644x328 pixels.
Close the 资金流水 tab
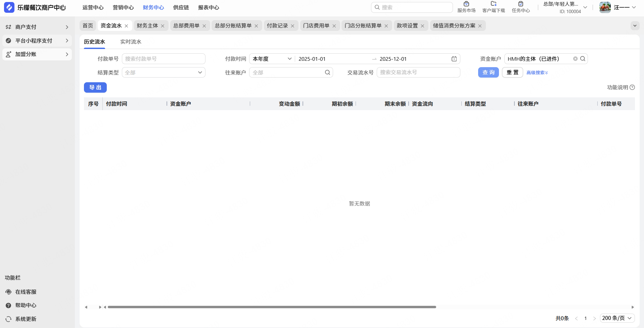click(x=126, y=26)
